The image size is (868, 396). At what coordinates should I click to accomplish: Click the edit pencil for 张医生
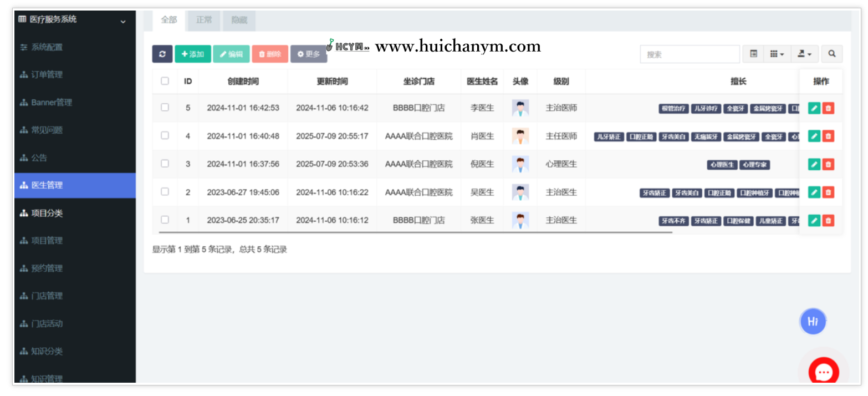tap(814, 220)
